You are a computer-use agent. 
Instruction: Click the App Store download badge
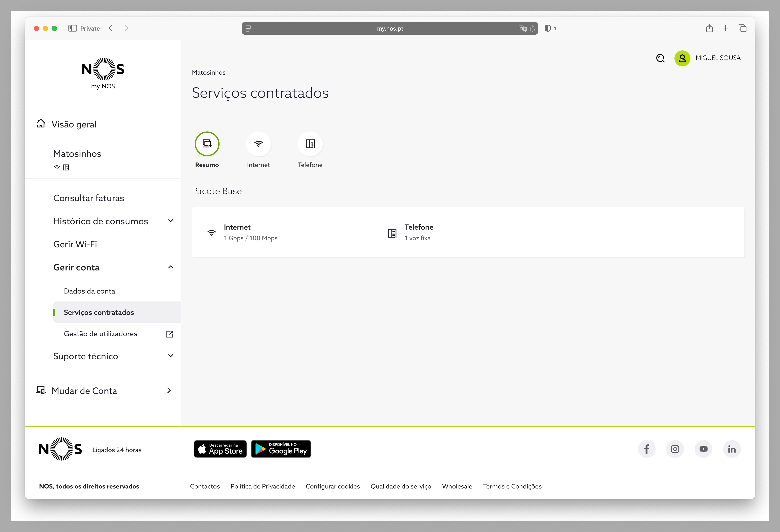click(x=220, y=449)
